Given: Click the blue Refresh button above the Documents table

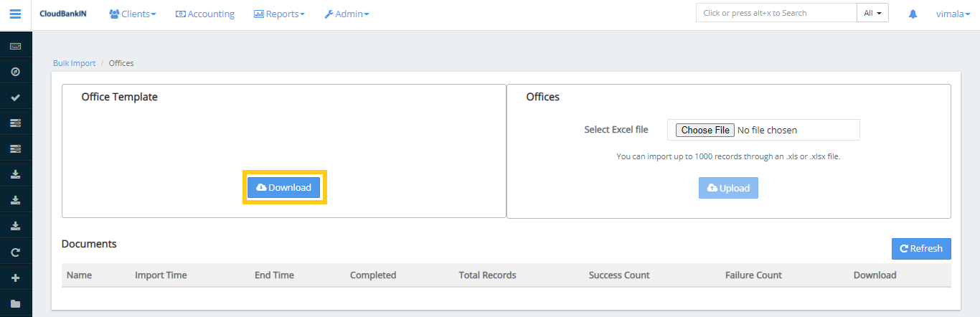Looking at the screenshot, I should 920,248.
